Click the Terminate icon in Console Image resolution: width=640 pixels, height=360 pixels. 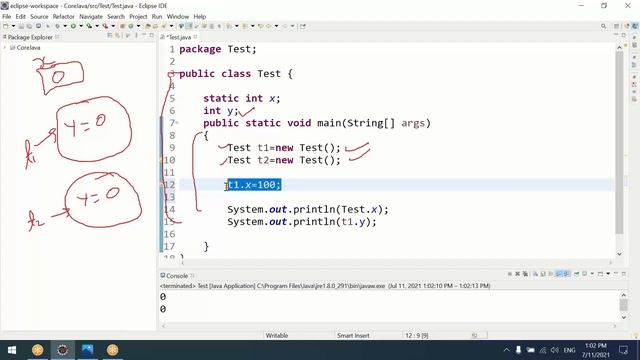tap(510, 274)
